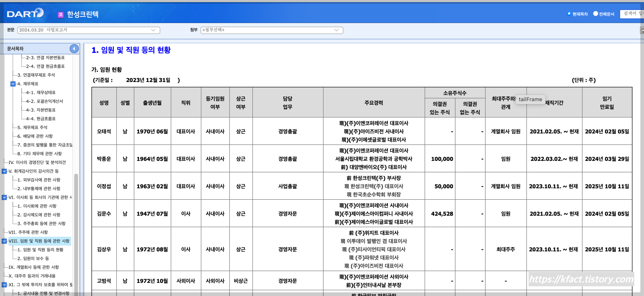Image resolution: width=644 pixels, height=296 pixels.
Task: Collapse the 'XI. 그 밖에 투자자 보호' node
Action: [4, 285]
